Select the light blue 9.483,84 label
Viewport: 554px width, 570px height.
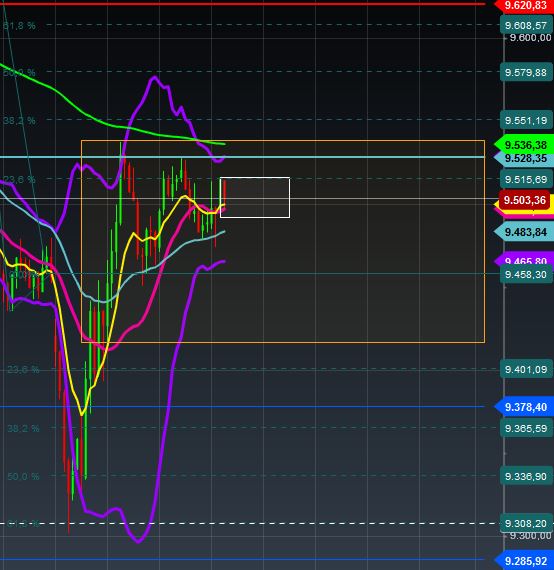tap(525, 232)
